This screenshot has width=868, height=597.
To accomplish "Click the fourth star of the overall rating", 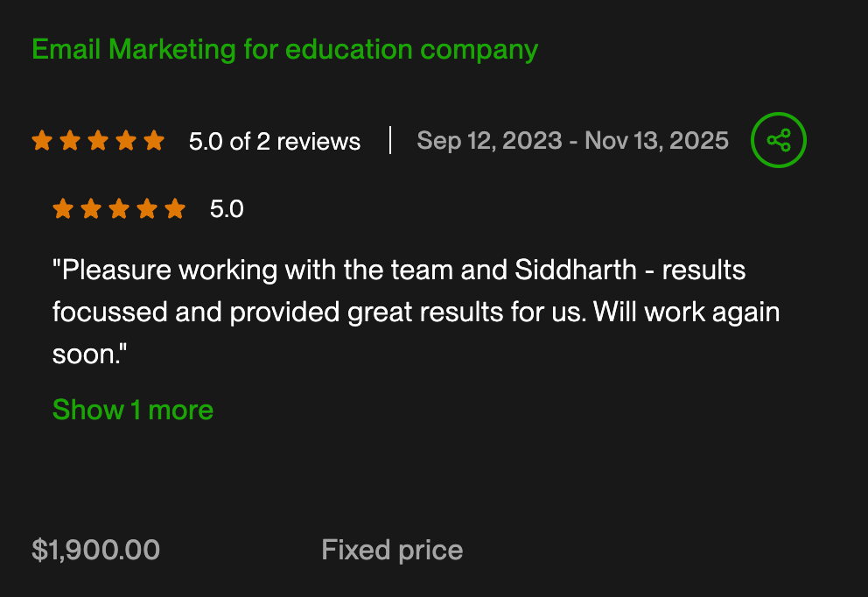I will pos(126,141).
